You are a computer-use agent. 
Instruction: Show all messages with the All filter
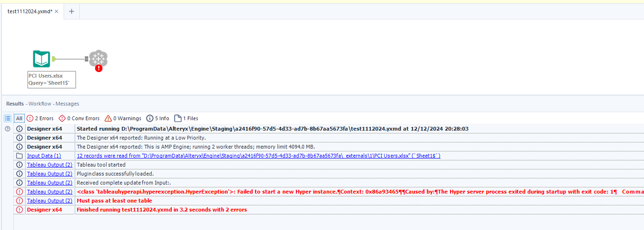pyautogui.click(x=19, y=118)
